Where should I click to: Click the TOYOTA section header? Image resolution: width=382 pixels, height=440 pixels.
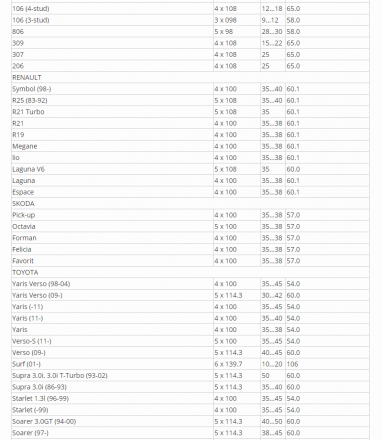click(190, 272)
